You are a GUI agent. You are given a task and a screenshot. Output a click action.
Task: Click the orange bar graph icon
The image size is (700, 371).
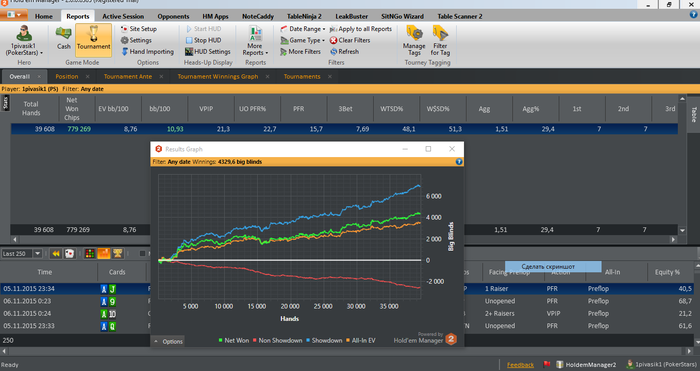point(104,254)
